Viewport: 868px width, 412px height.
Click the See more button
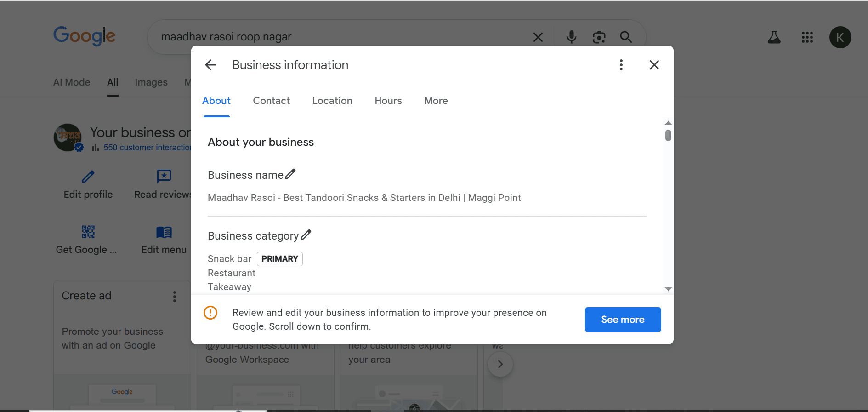(623, 320)
